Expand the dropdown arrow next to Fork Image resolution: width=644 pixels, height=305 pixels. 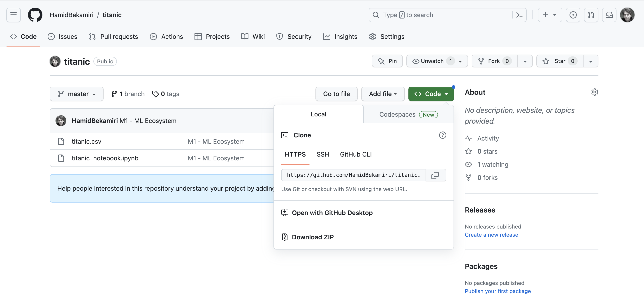click(x=525, y=61)
